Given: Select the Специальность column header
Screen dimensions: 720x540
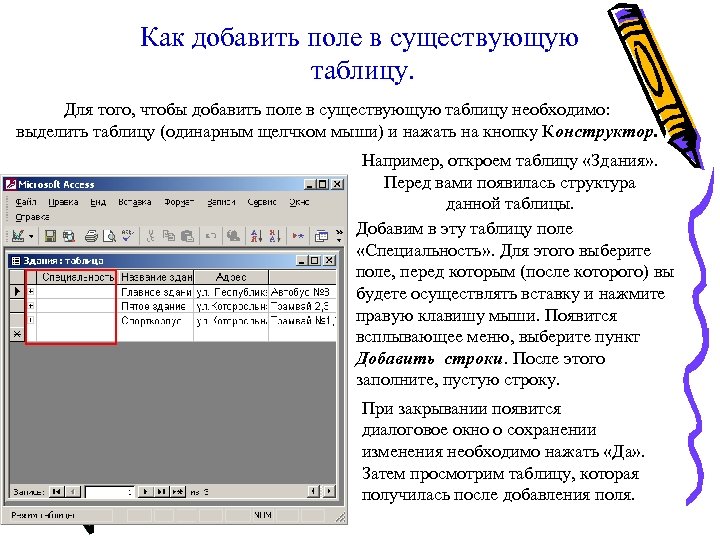Looking at the screenshot, I should [77, 277].
